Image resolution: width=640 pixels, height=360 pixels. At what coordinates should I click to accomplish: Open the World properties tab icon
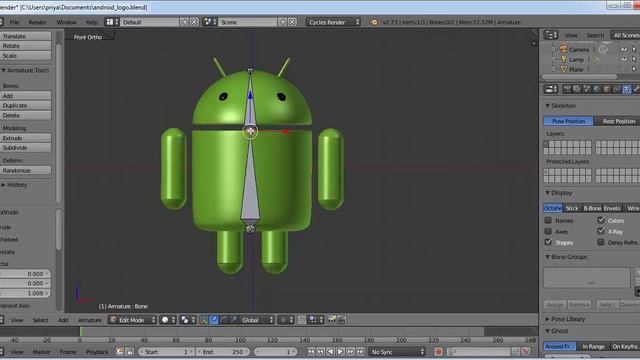tap(596, 89)
